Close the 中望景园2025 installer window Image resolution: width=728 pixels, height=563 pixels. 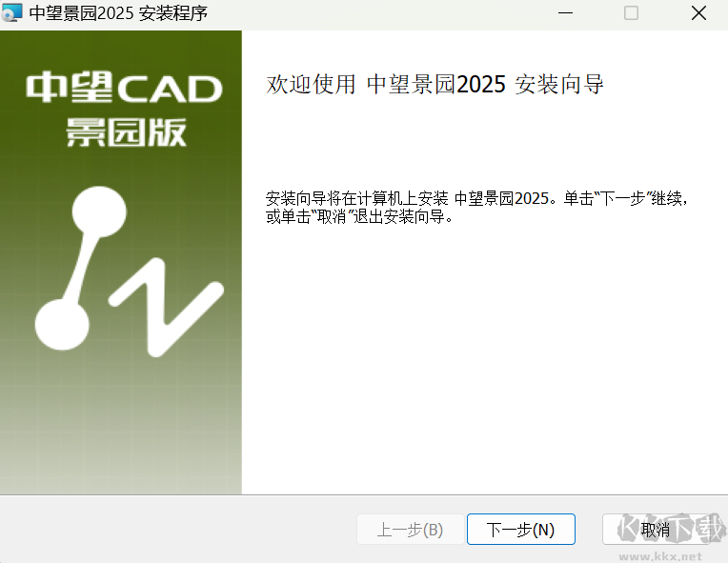tap(698, 13)
